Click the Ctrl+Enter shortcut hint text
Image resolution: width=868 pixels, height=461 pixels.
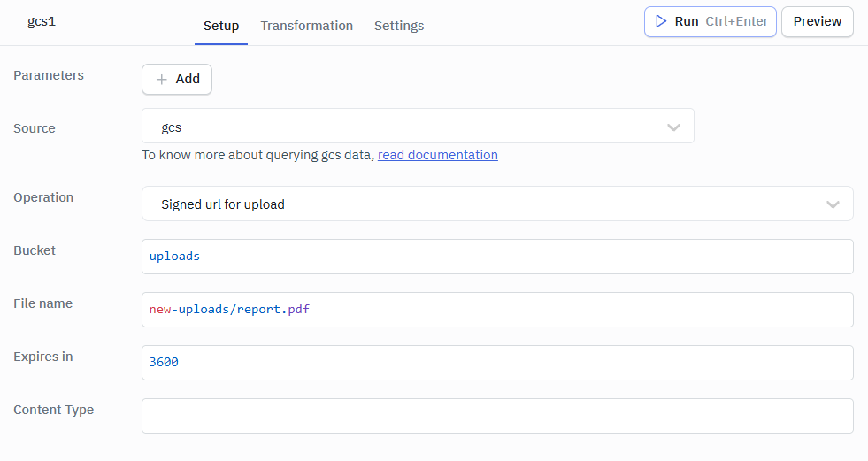736,21
